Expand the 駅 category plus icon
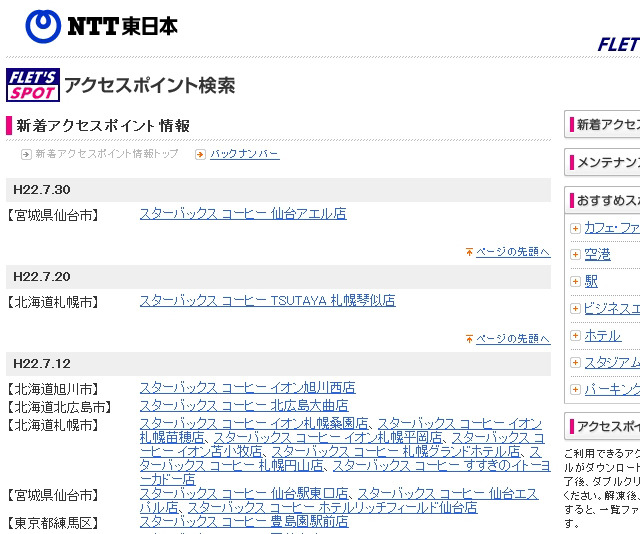640x534 pixels. tap(575, 281)
